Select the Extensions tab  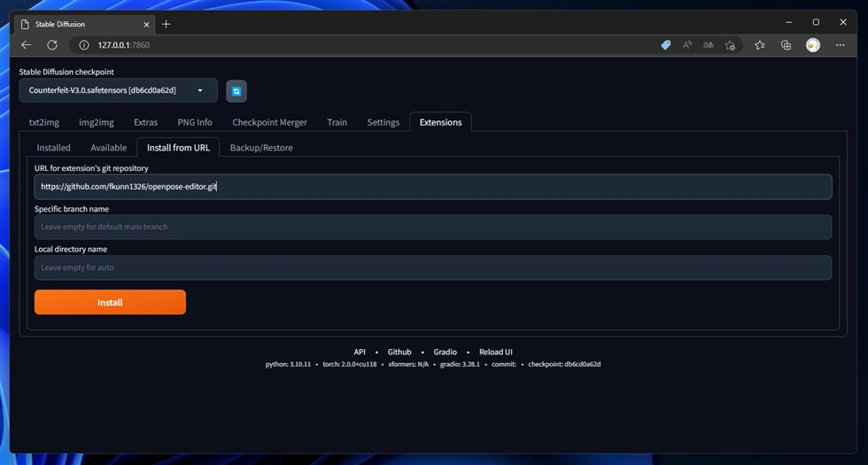tap(441, 122)
